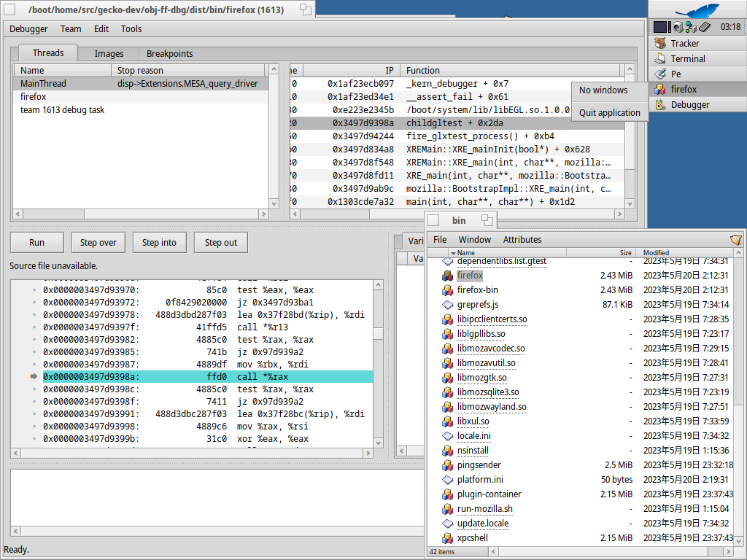
Task: Click the libxul.so file icon
Action: (447, 422)
